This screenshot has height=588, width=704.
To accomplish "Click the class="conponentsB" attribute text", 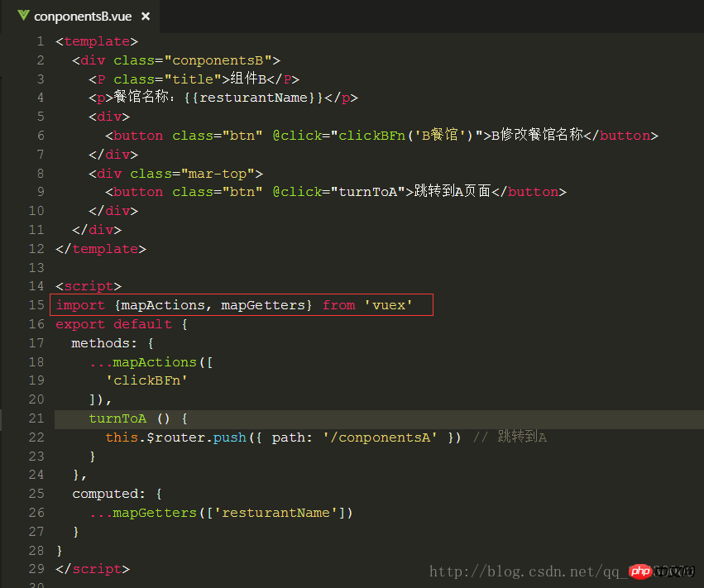I will click(x=193, y=60).
